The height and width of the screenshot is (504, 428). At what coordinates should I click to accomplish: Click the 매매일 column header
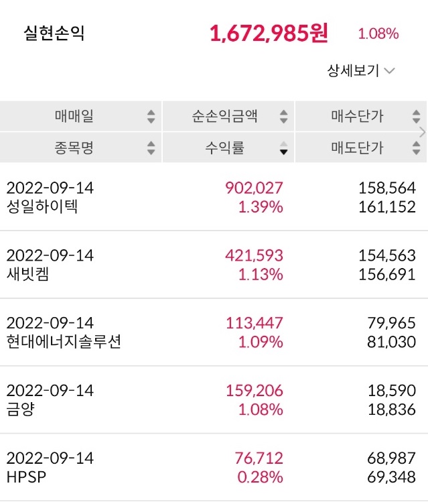[x=74, y=117]
